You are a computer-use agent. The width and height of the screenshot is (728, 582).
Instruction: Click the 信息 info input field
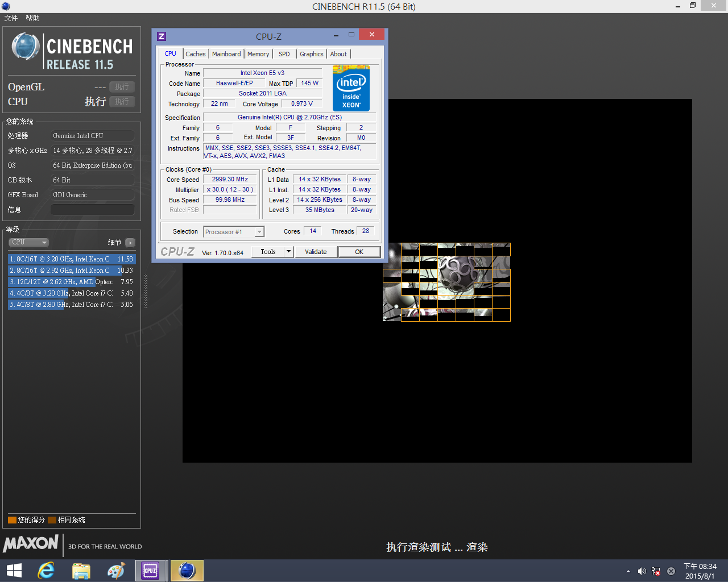point(93,210)
